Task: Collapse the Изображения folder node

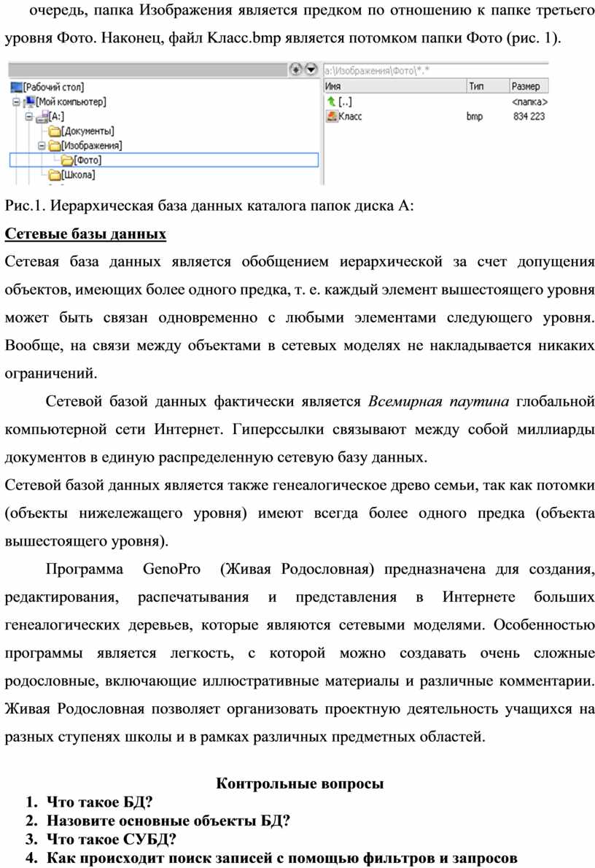Action: pos(41,146)
